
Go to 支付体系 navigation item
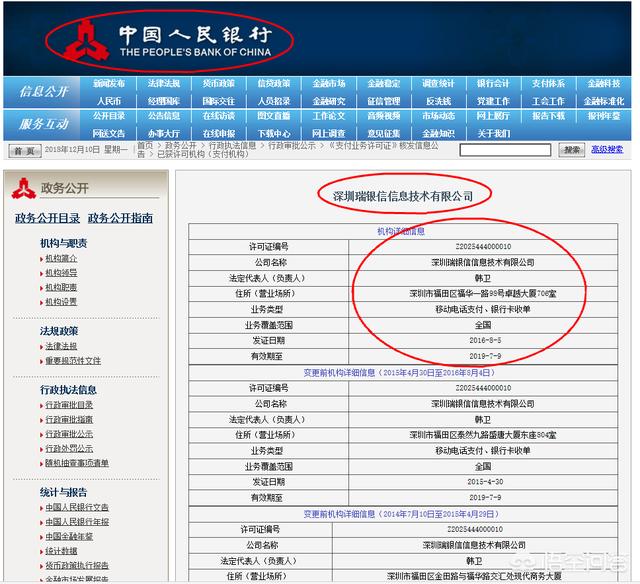click(x=548, y=84)
